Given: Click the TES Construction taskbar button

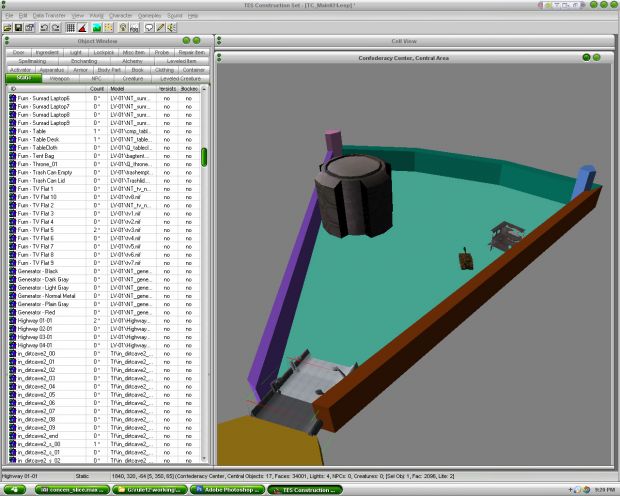Looking at the screenshot, I should [305, 490].
